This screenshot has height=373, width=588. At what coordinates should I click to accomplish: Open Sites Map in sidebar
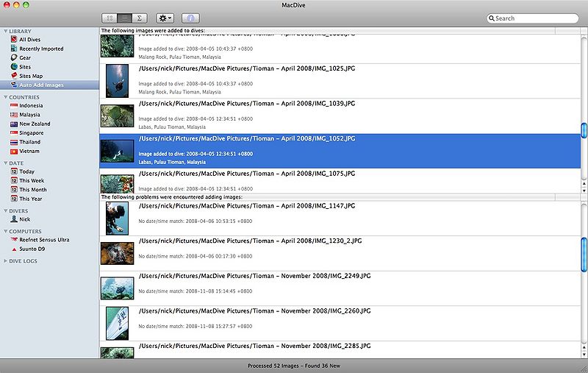[31, 76]
